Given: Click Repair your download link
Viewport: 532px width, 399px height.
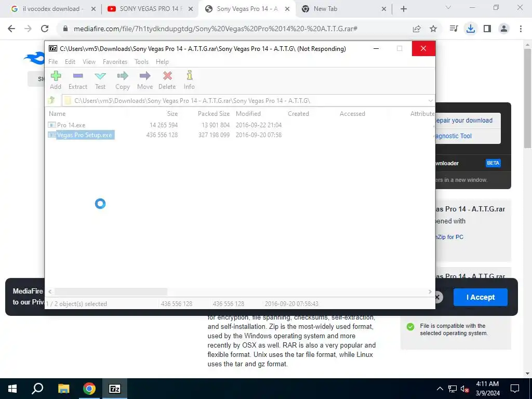Looking at the screenshot, I should coord(464,121).
